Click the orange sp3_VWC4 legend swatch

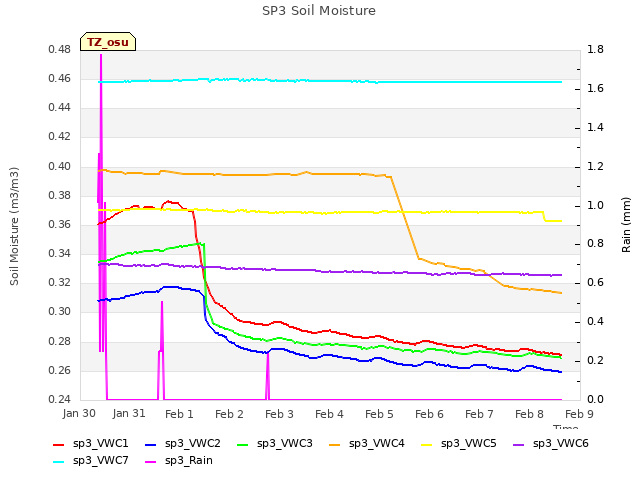[335, 444]
